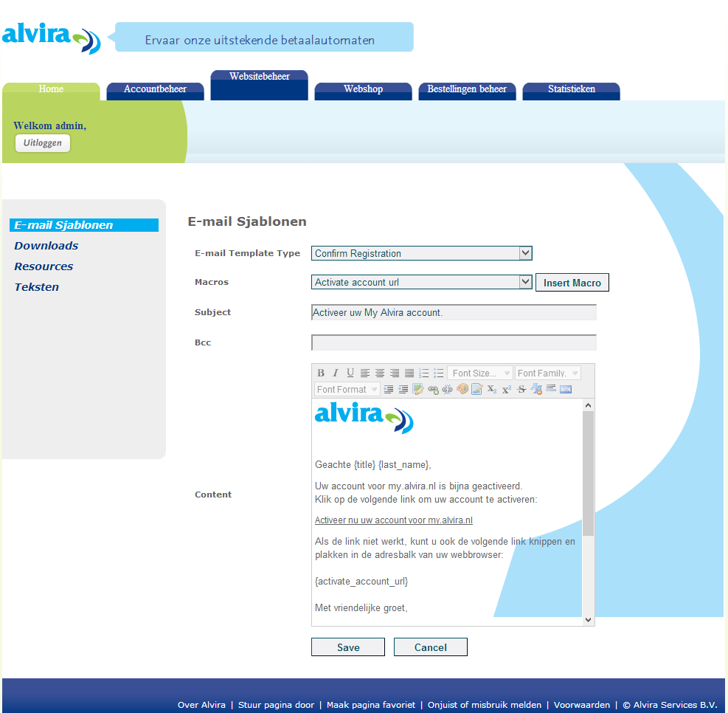Click editor scrollbar down arrow
Screen dimensions: 728x713
pos(589,620)
